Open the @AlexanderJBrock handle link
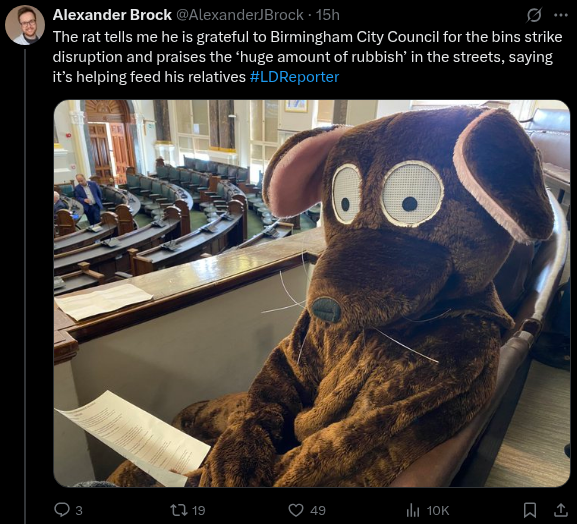This screenshot has height=524, width=577. [x=240, y=15]
